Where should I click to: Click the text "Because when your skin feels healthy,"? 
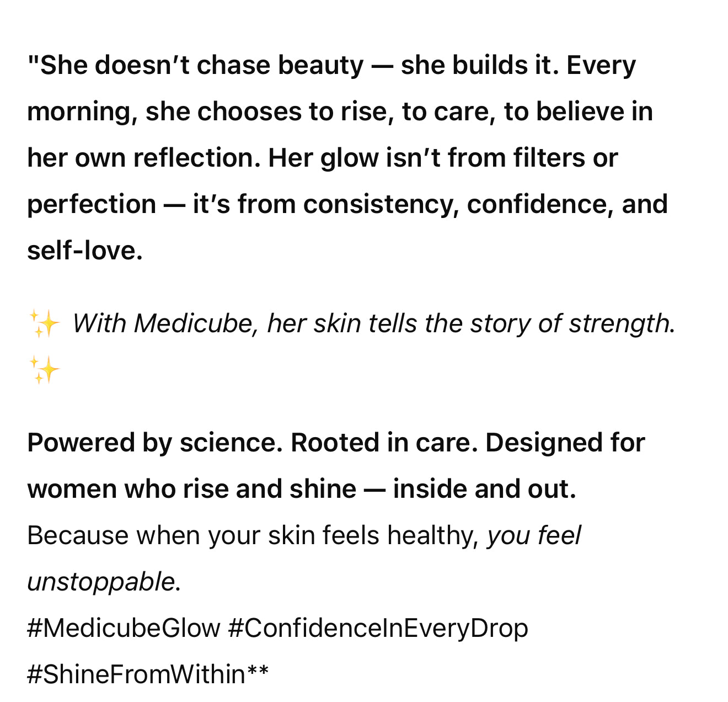point(253,535)
